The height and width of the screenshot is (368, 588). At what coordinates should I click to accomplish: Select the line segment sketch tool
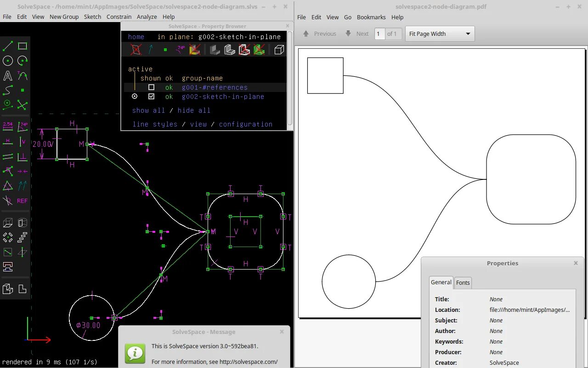[x=8, y=46]
